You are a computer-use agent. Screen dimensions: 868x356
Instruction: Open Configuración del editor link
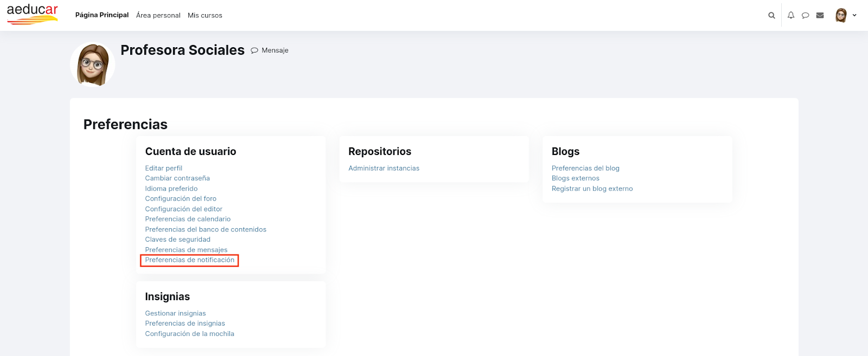(x=184, y=209)
